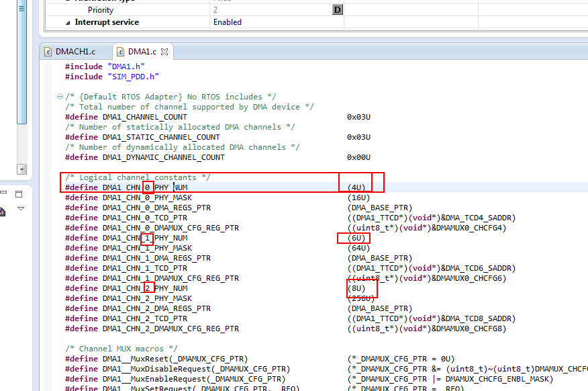Click the DMAMUX_CHCFG_ENBL_MASK expression
Viewport: 588px width, 391px height.
point(497,380)
